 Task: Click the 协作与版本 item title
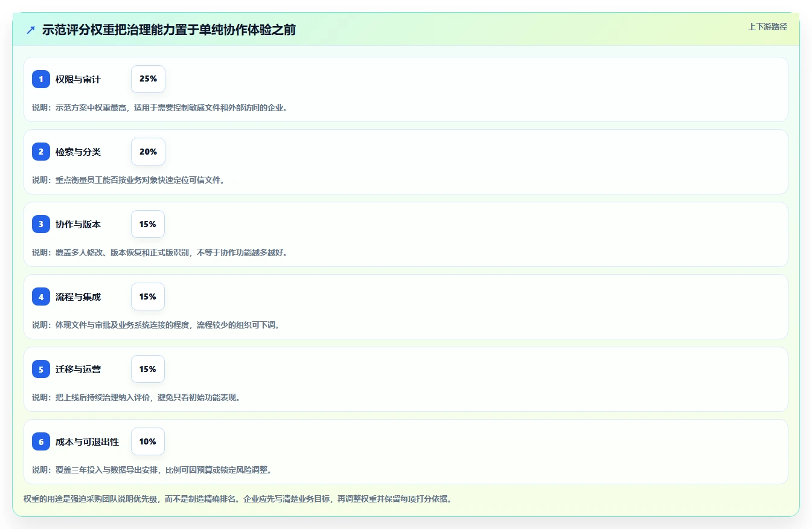pyautogui.click(x=78, y=224)
